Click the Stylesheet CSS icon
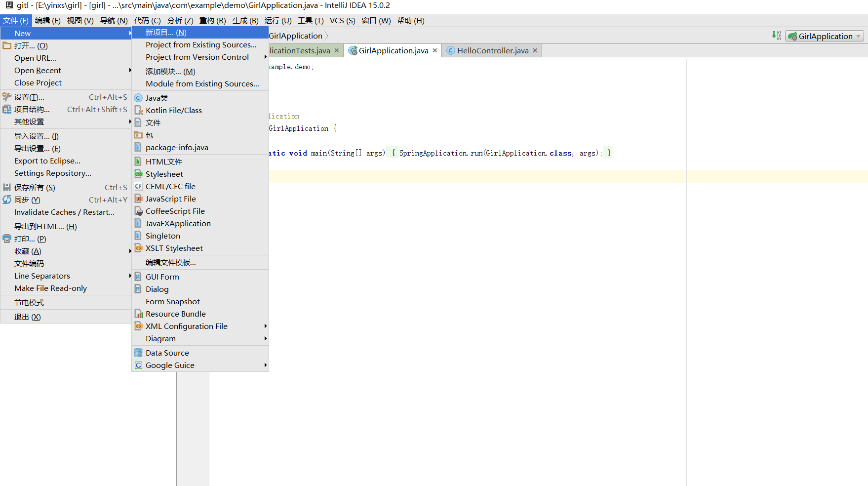Image resolution: width=868 pixels, height=486 pixels. [x=138, y=174]
